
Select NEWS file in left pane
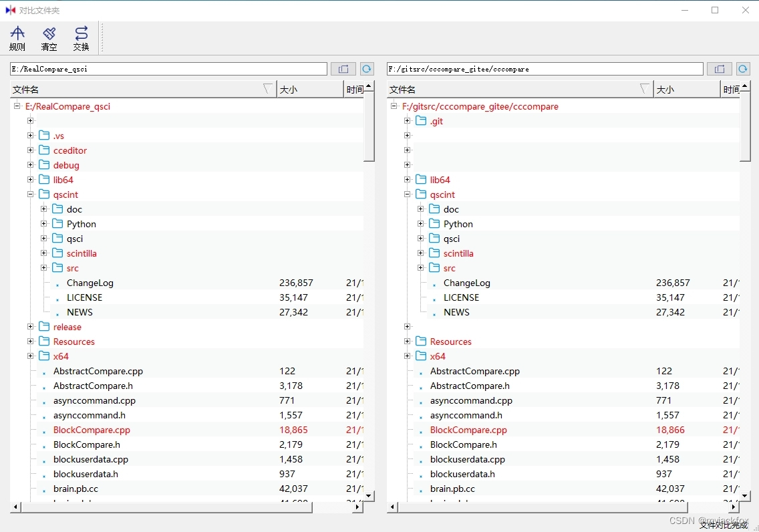point(80,312)
